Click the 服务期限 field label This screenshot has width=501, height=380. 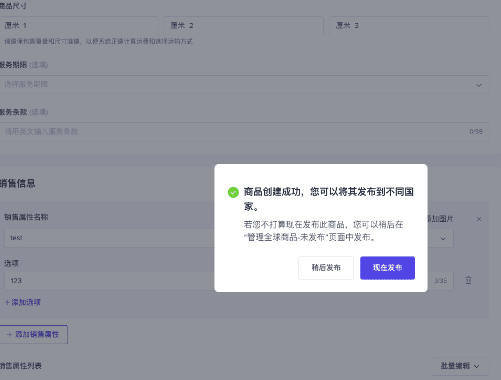tap(13, 65)
